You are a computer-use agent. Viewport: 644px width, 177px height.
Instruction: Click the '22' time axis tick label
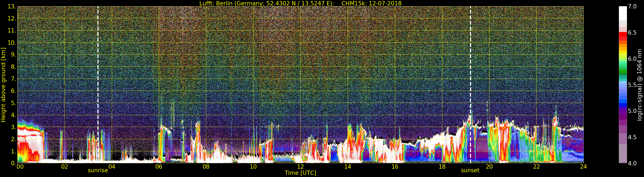click(x=536, y=167)
